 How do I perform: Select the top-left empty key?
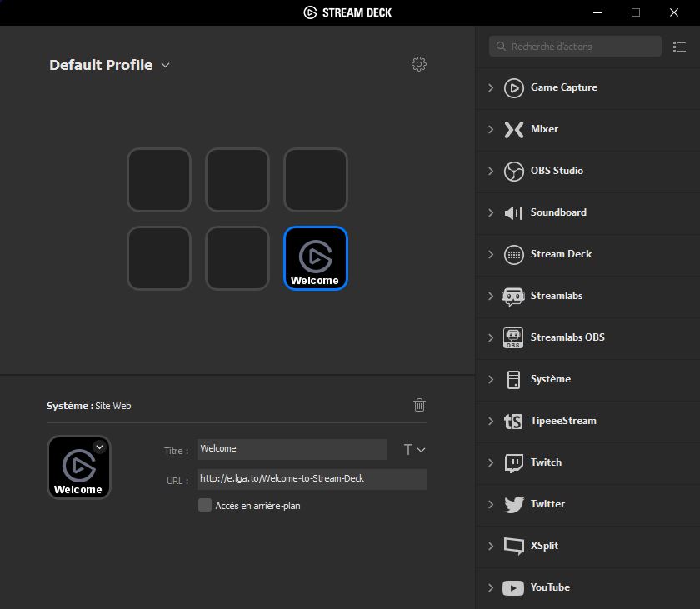tap(159, 180)
